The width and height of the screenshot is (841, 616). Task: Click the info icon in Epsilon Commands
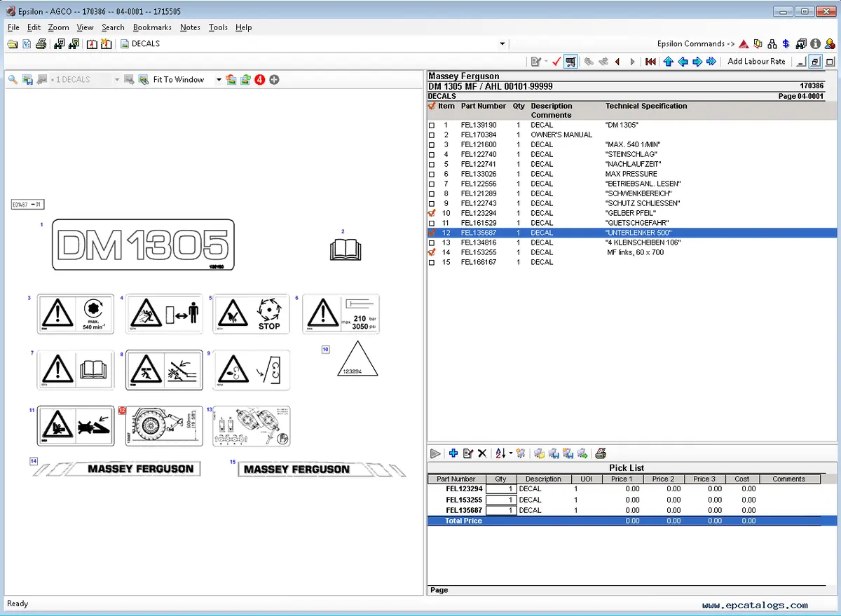[x=815, y=43]
